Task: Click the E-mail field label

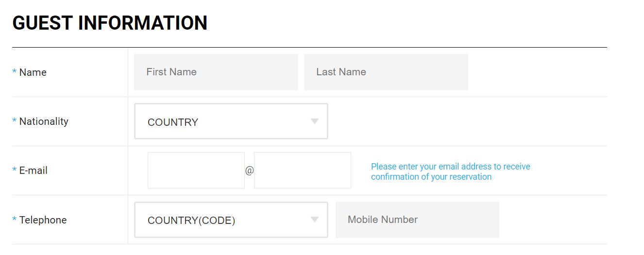Action: 34,170
